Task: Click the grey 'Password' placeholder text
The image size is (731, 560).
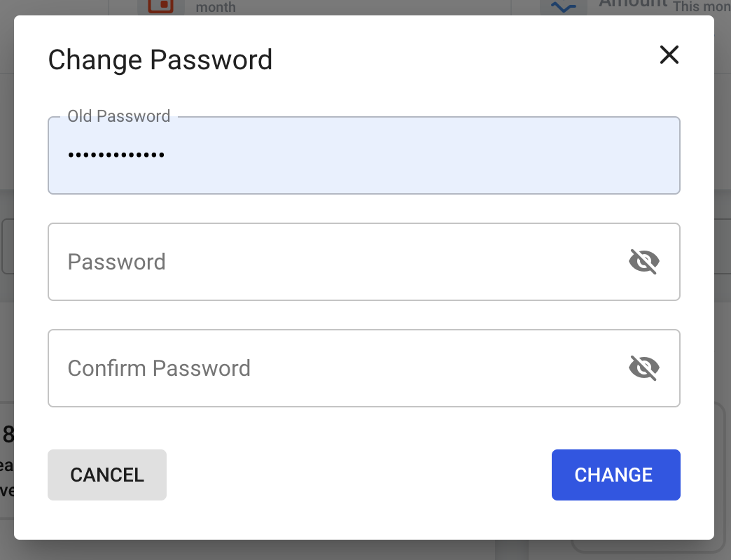Action: [116, 262]
